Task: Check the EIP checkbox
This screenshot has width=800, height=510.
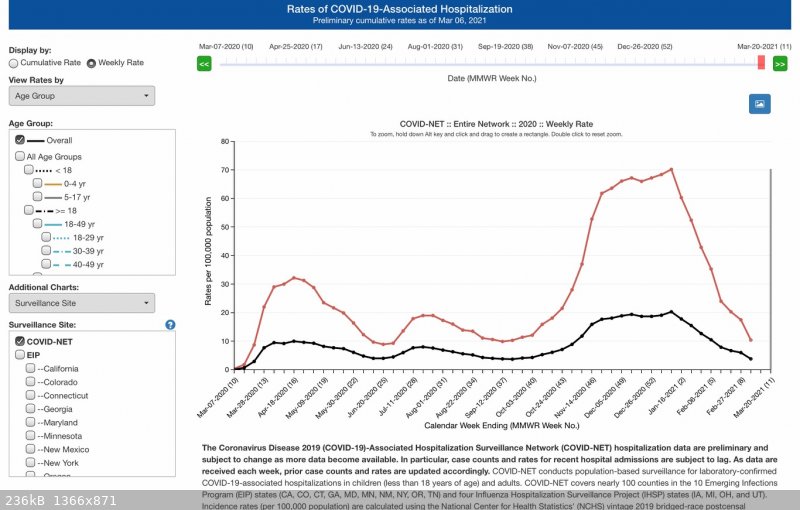Action: pos(20,354)
